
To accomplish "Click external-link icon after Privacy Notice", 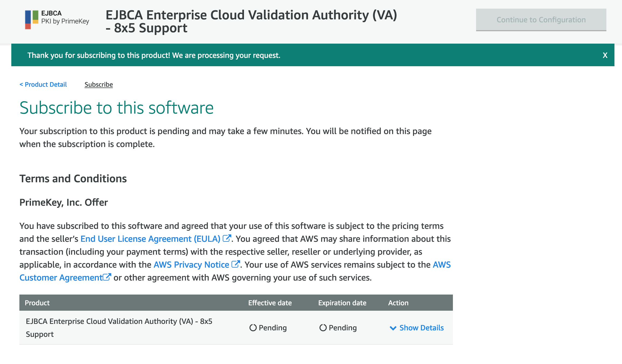I will pos(236,264).
